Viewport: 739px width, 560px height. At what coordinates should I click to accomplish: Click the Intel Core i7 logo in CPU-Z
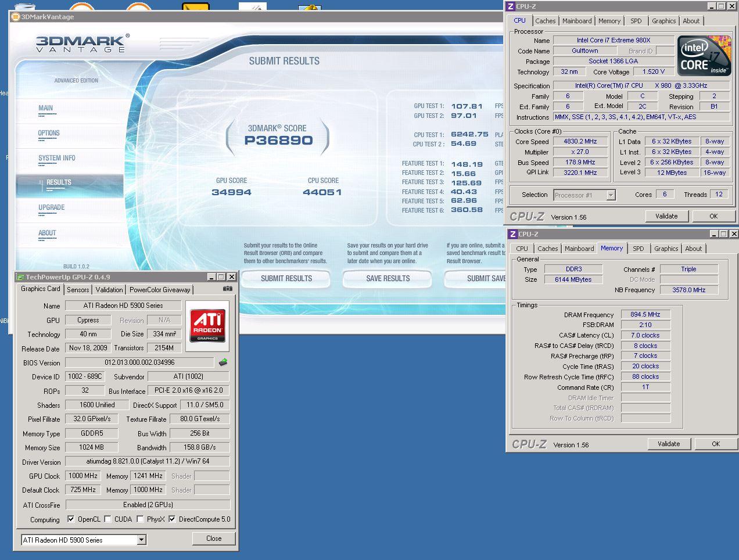[x=704, y=55]
